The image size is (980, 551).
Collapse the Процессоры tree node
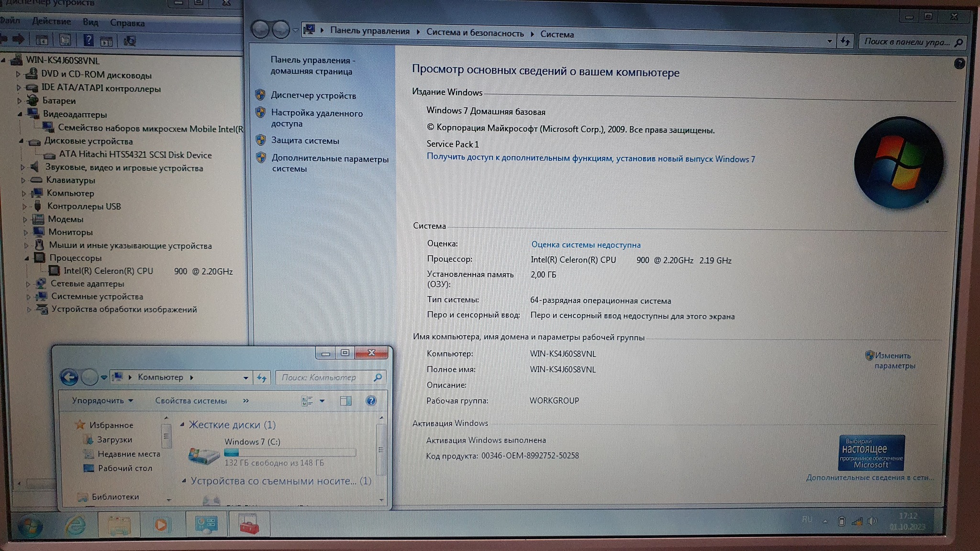pyautogui.click(x=27, y=258)
